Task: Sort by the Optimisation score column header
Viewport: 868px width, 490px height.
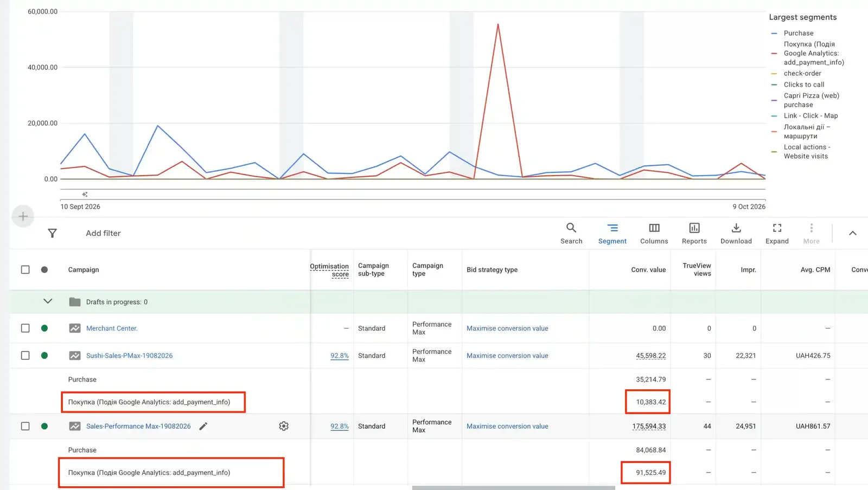Action: pos(329,270)
